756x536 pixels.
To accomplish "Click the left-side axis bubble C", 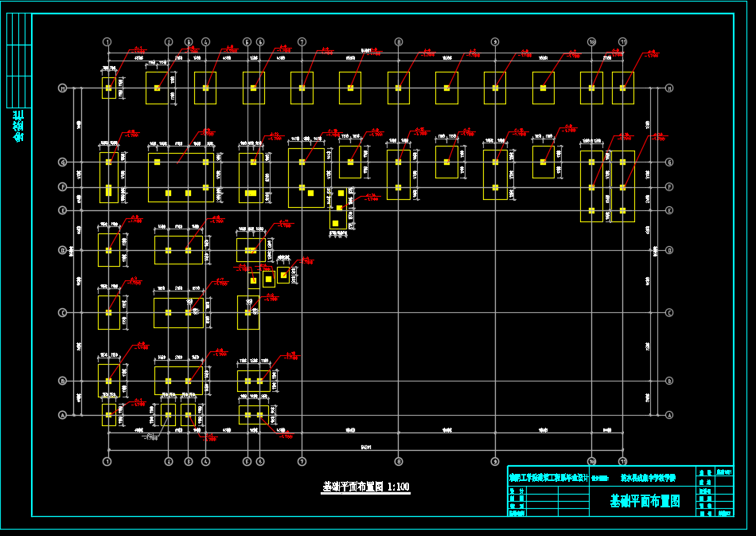I will (63, 313).
